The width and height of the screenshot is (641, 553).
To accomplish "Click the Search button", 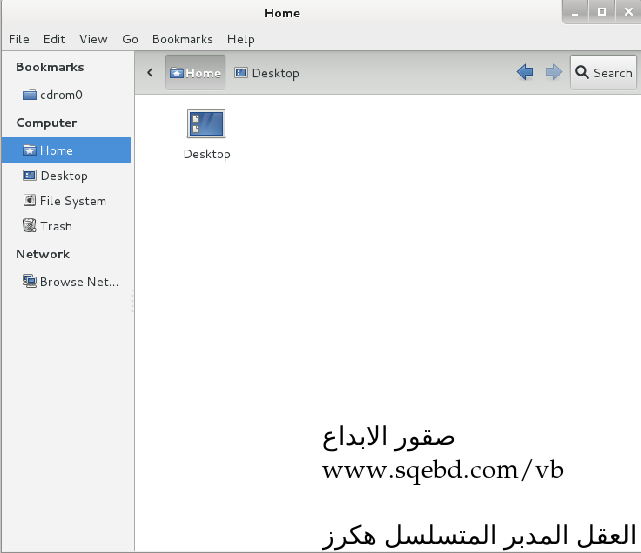I will [x=603, y=72].
